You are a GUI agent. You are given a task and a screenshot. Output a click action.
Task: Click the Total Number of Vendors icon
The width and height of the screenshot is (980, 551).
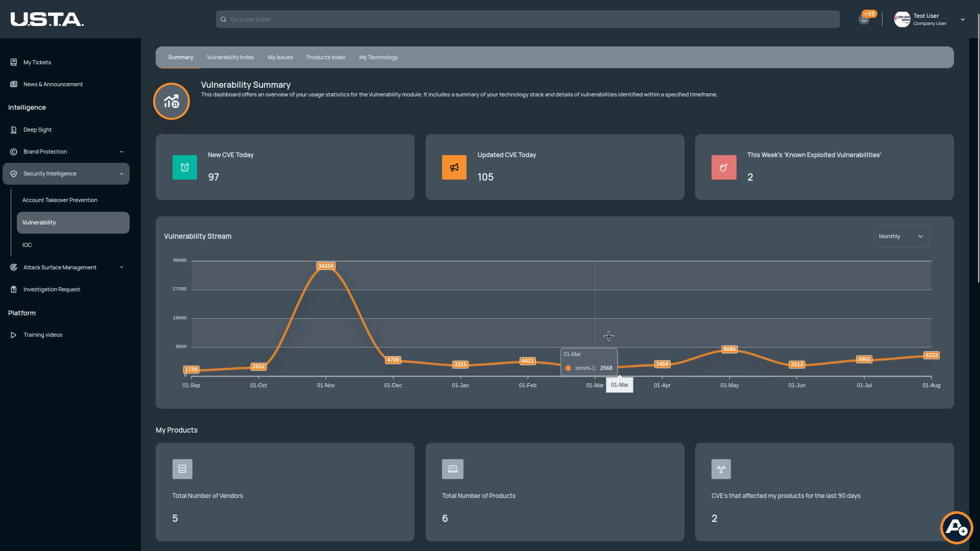pos(182,469)
